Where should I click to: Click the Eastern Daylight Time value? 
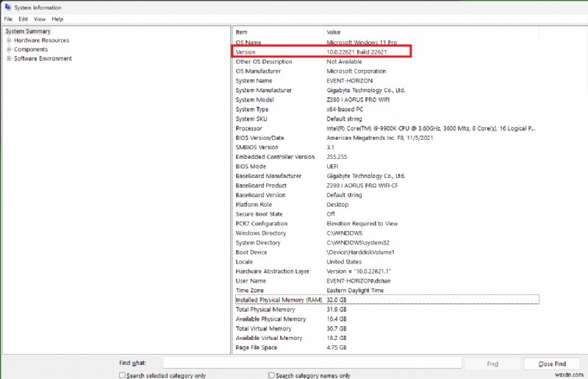[x=355, y=291]
